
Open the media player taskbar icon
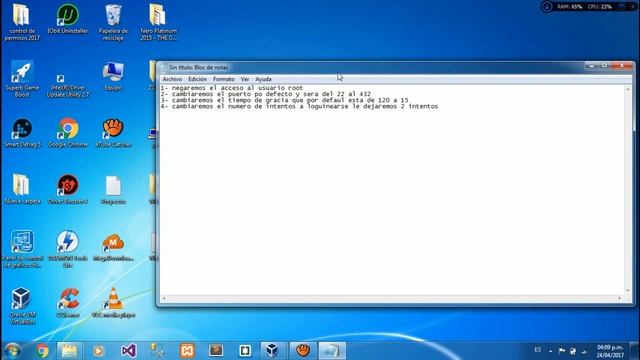click(98, 351)
